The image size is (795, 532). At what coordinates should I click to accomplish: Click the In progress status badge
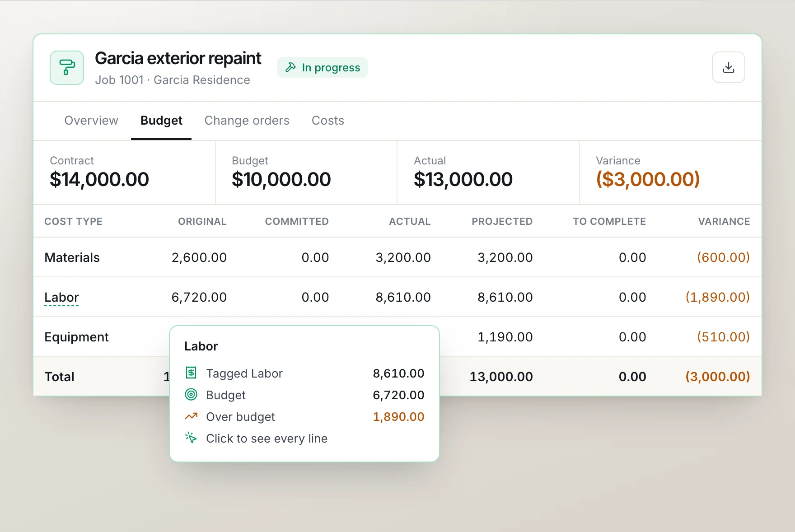(x=323, y=67)
